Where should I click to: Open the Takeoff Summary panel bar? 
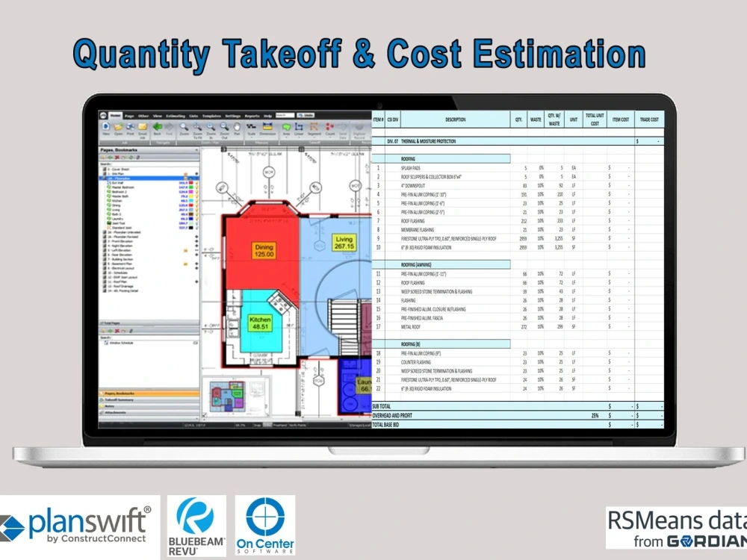[149, 400]
